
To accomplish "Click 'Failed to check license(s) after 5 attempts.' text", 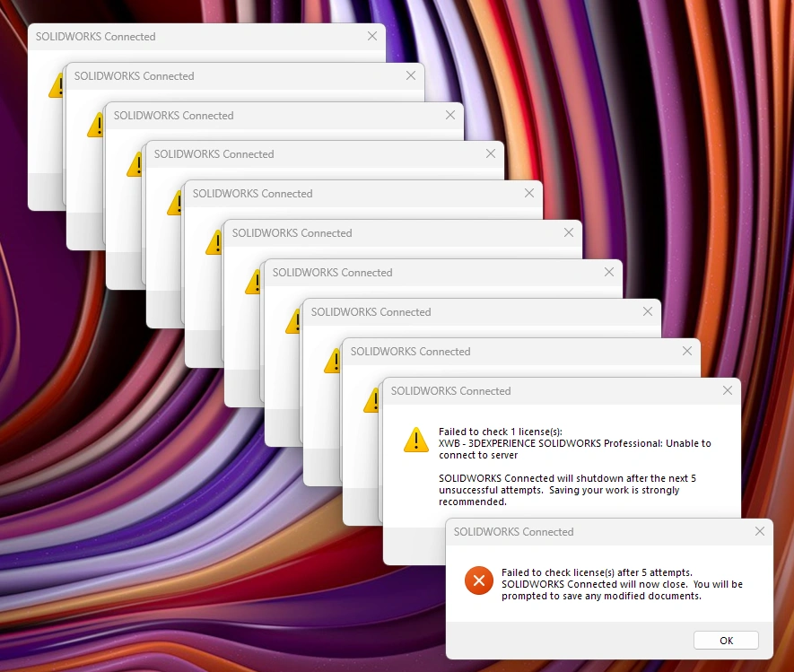I will [597, 572].
